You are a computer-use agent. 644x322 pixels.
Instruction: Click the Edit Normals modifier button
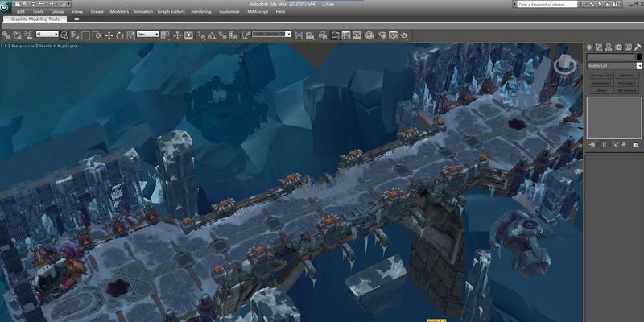627,90
